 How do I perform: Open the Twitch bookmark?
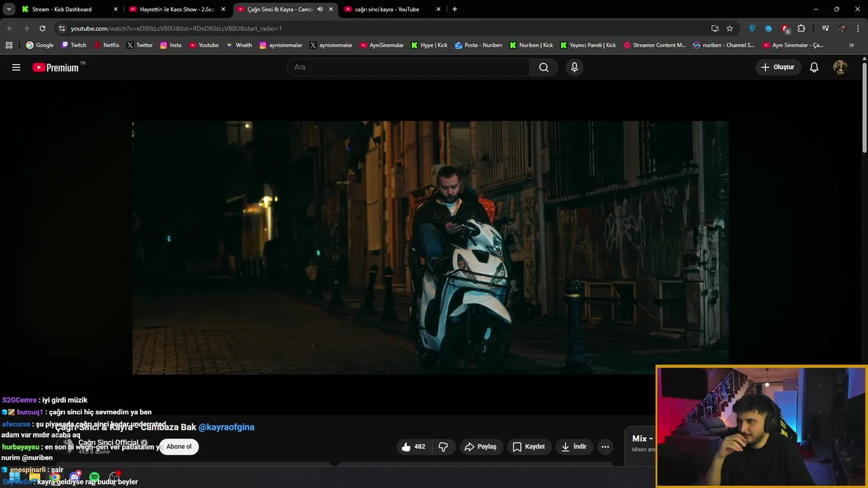pos(74,45)
